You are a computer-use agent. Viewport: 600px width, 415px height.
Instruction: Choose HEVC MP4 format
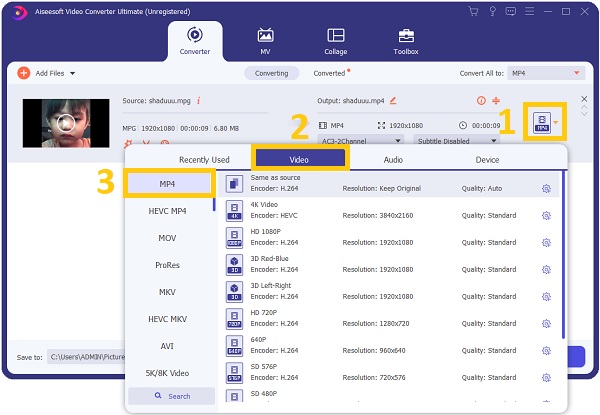tap(167, 211)
